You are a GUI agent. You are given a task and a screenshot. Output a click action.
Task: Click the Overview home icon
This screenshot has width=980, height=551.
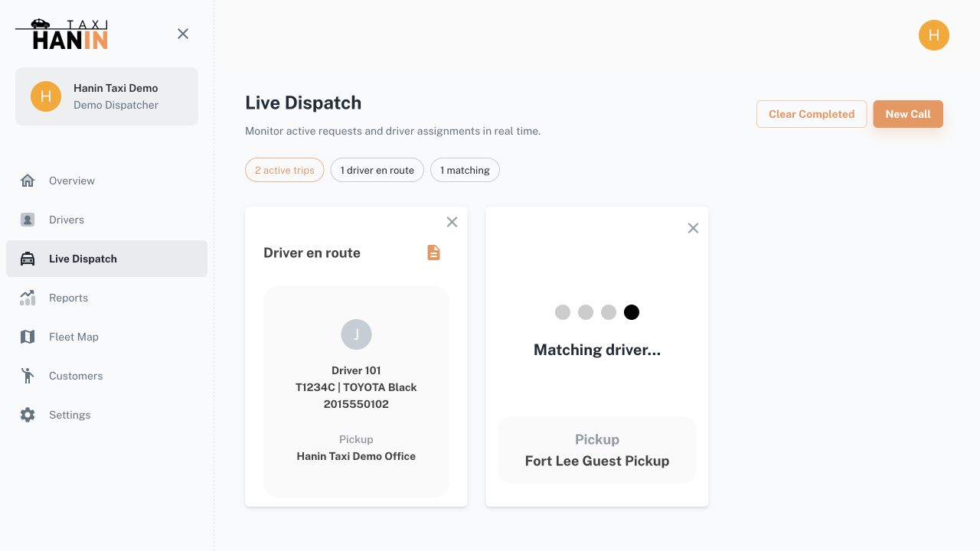pyautogui.click(x=28, y=181)
